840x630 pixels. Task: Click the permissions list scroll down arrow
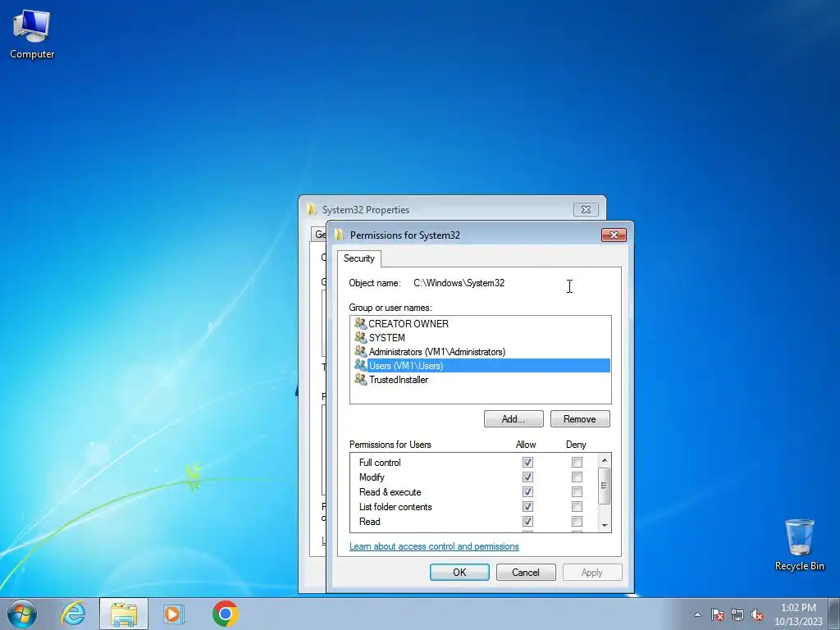pos(605,525)
